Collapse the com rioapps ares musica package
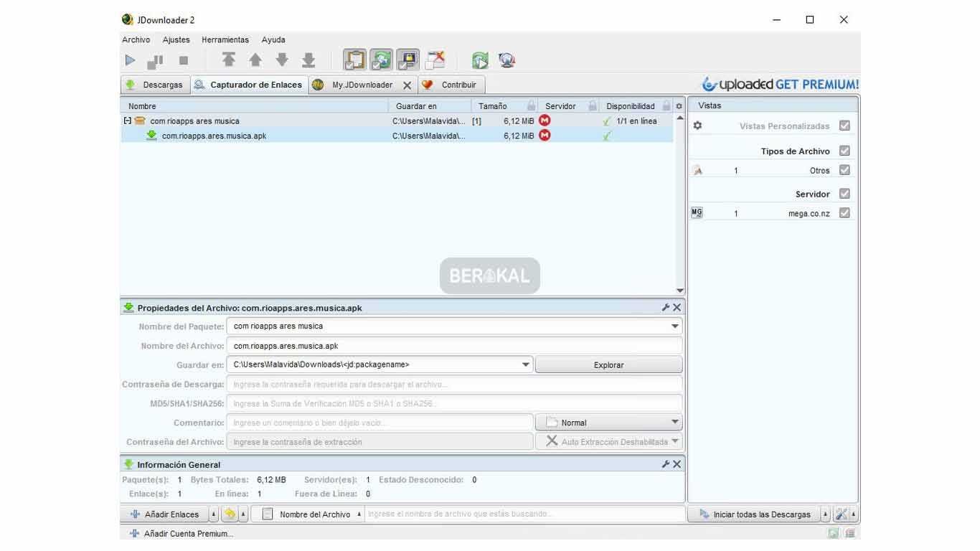Image resolution: width=980 pixels, height=551 pixels. tap(128, 121)
